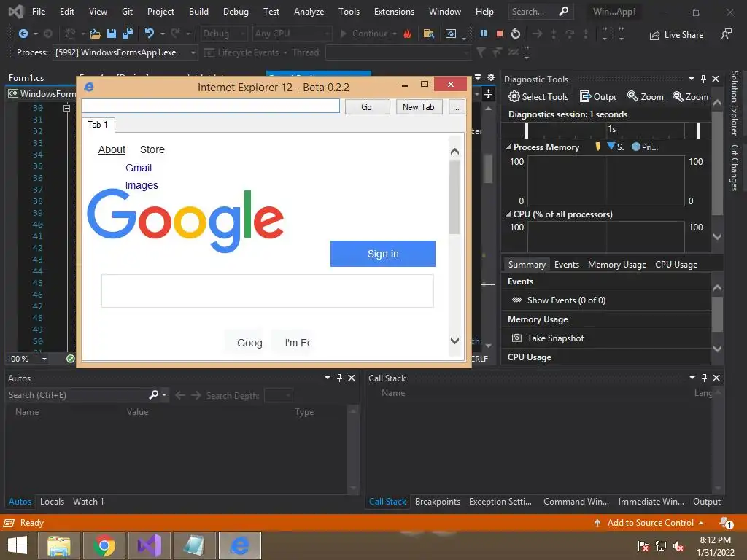
Task: Click the Take Snapshot camera icon
Action: coord(516,338)
